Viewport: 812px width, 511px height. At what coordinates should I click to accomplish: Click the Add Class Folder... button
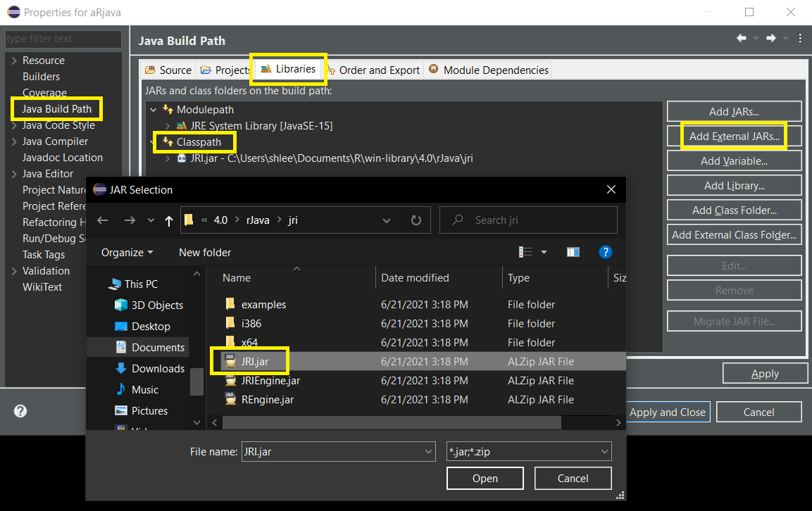(734, 210)
